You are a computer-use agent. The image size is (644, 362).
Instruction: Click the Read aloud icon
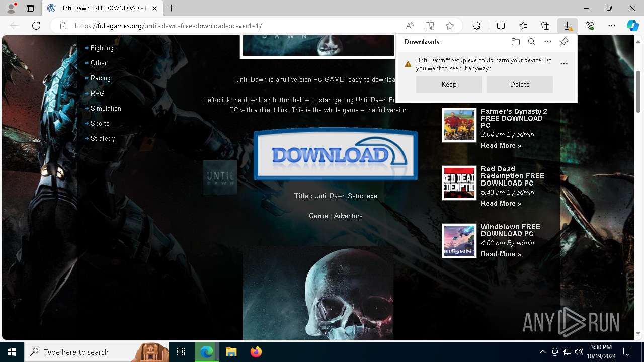(410, 26)
